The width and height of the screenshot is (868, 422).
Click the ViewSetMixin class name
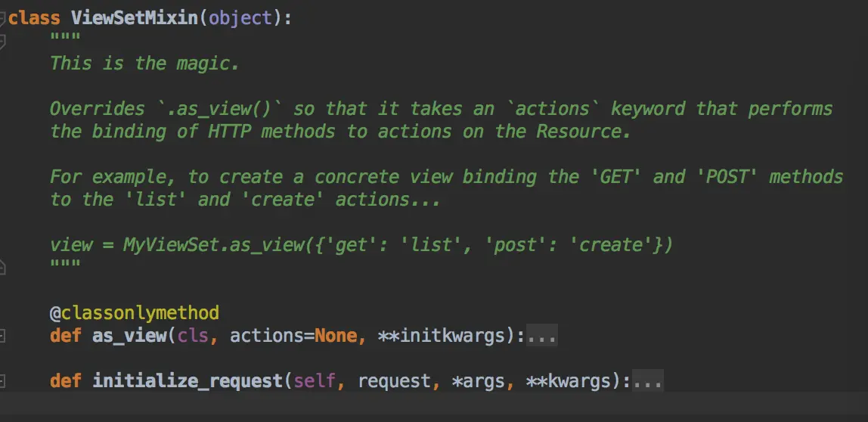[x=135, y=18]
